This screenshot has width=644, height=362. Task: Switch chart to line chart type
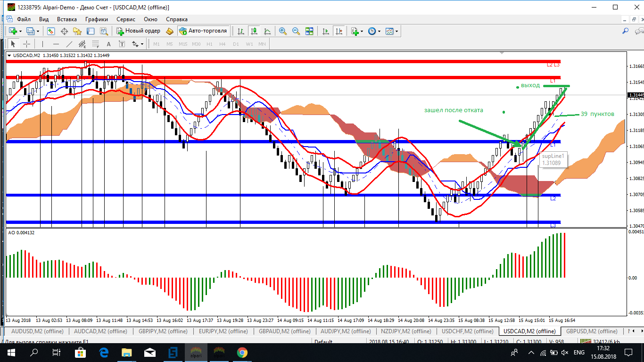267,31
